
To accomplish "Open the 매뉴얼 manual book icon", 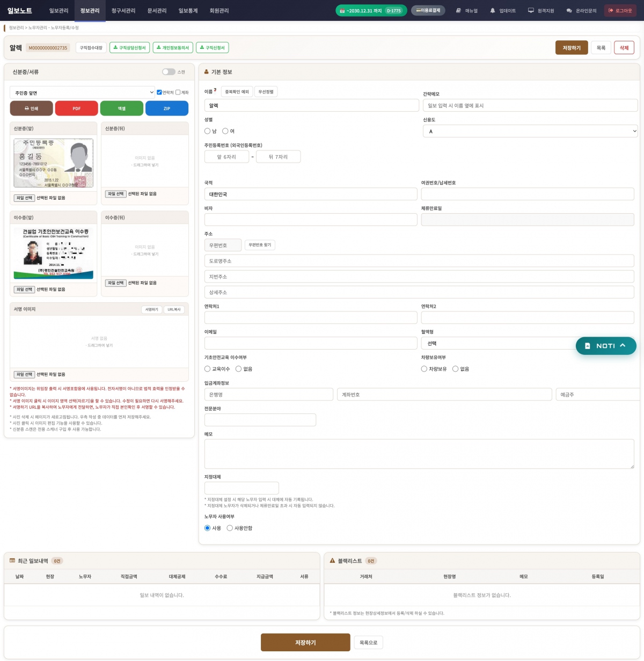I will 459,11.
